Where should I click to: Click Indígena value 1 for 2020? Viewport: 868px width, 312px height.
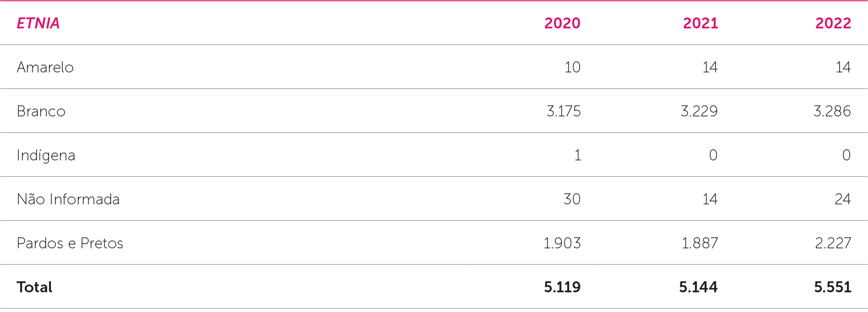(x=578, y=155)
